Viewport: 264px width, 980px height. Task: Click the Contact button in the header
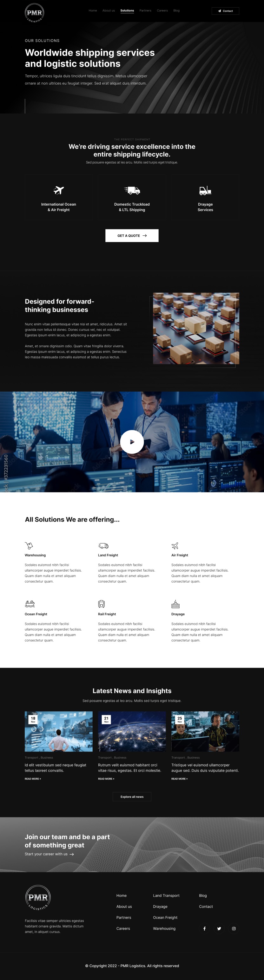coord(225,11)
